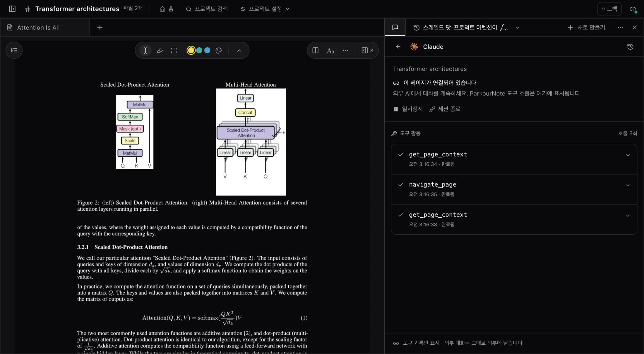Expand the navigate_page call chevron
Image resolution: width=644 pixels, height=354 pixels.
point(628,185)
